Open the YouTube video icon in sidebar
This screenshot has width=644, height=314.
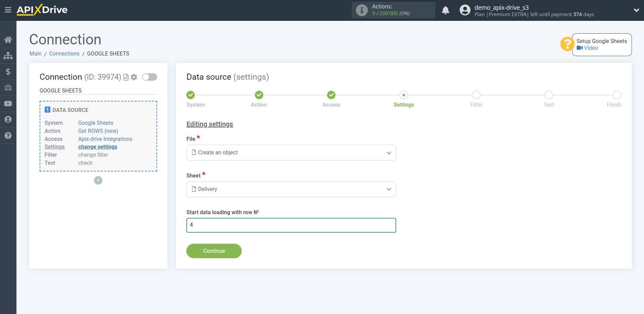point(8,104)
